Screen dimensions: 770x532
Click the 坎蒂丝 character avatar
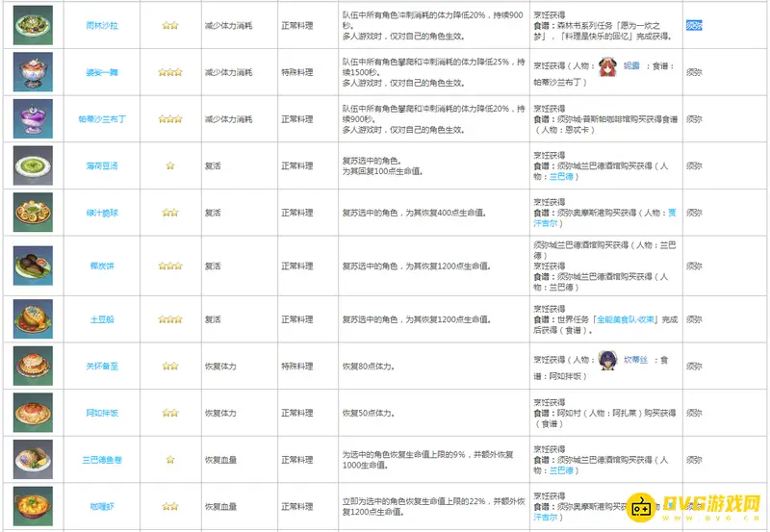tap(608, 359)
